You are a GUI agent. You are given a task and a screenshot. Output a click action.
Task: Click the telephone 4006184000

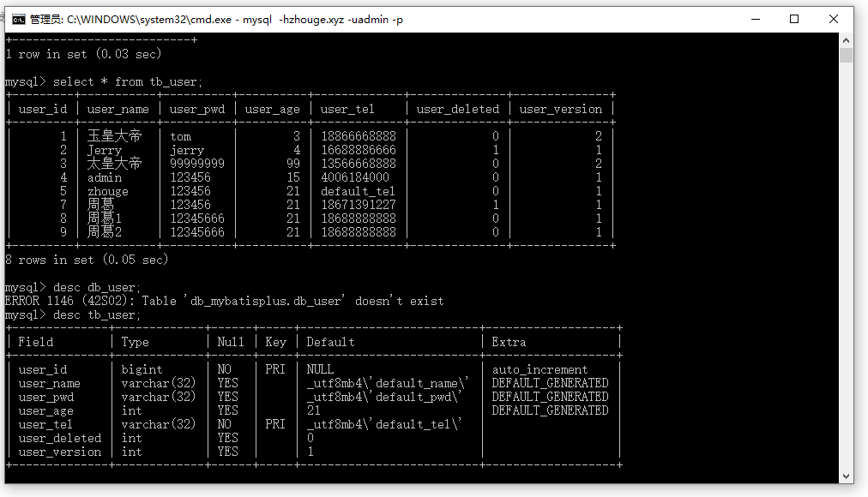(x=355, y=177)
